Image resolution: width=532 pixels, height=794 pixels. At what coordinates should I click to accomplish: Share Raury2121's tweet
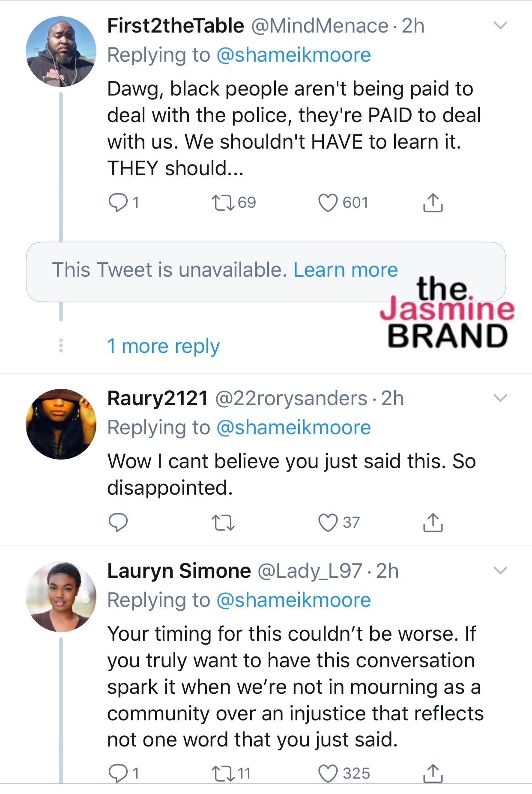tap(433, 522)
